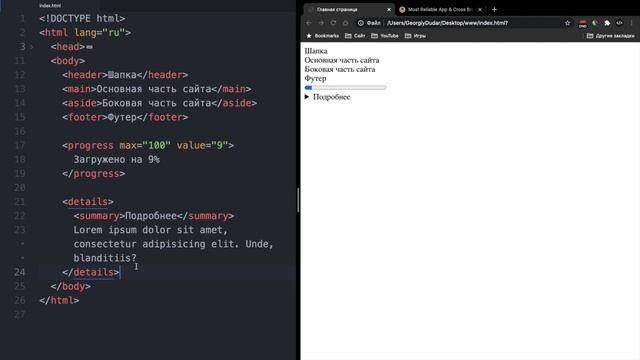
Task: Reload the current page
Action: [333, 23]
